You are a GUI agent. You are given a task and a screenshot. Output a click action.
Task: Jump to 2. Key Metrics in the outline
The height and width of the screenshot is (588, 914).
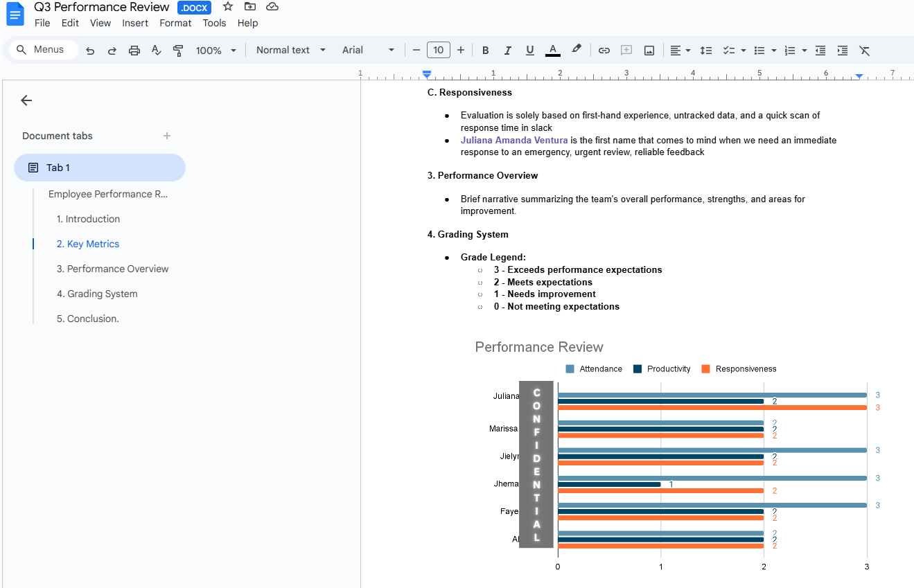tap(88, 244)
